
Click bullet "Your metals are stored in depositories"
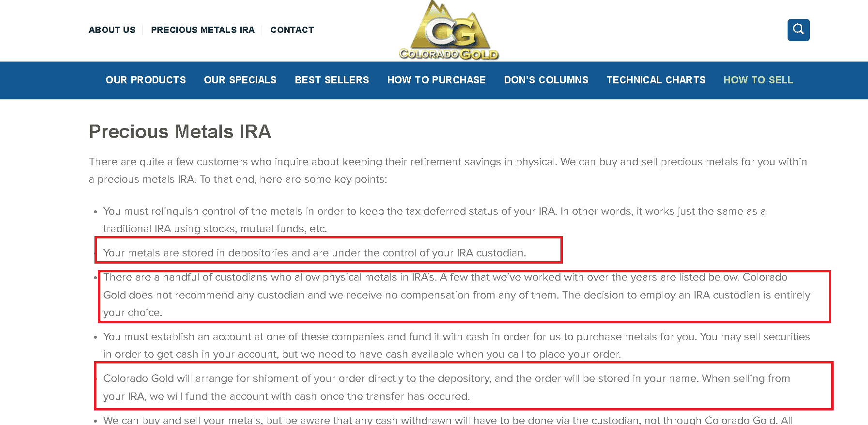314,253
